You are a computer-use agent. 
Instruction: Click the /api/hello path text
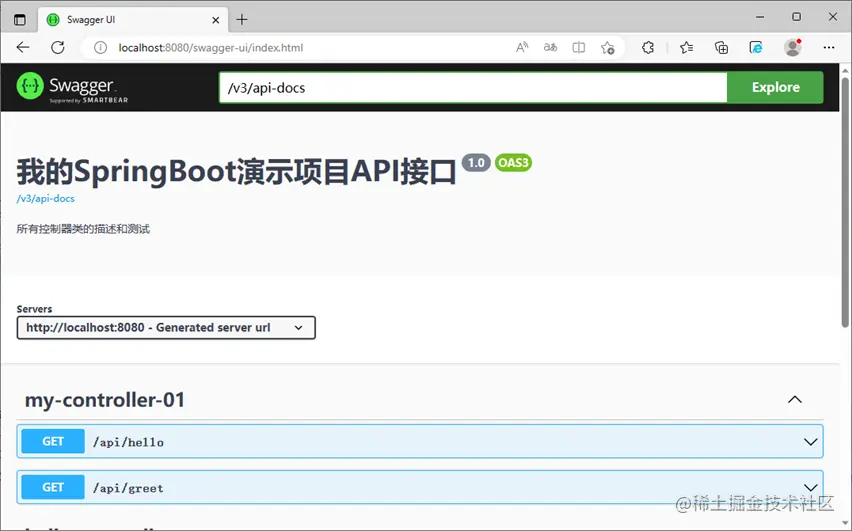[x=128, y=442]
